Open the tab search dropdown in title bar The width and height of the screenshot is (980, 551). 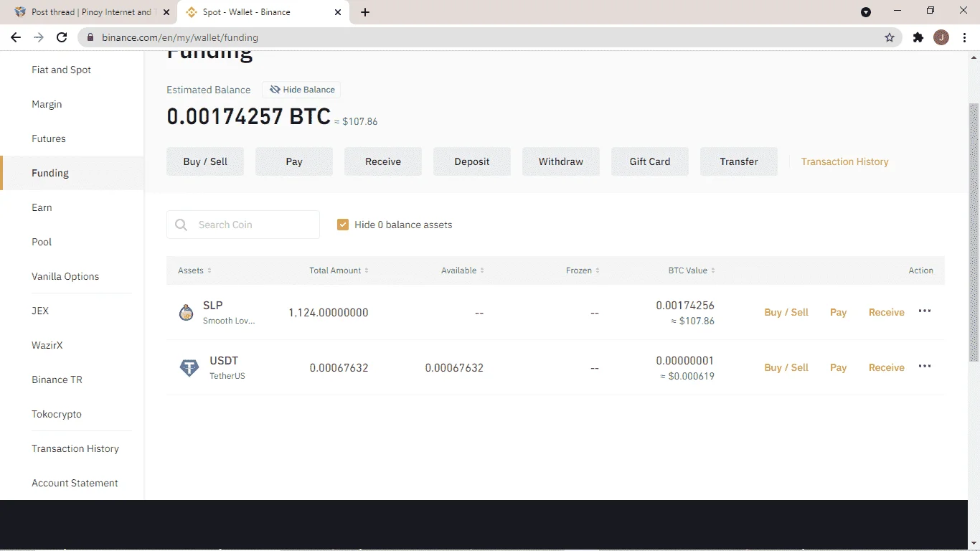[x=866, y=12]
